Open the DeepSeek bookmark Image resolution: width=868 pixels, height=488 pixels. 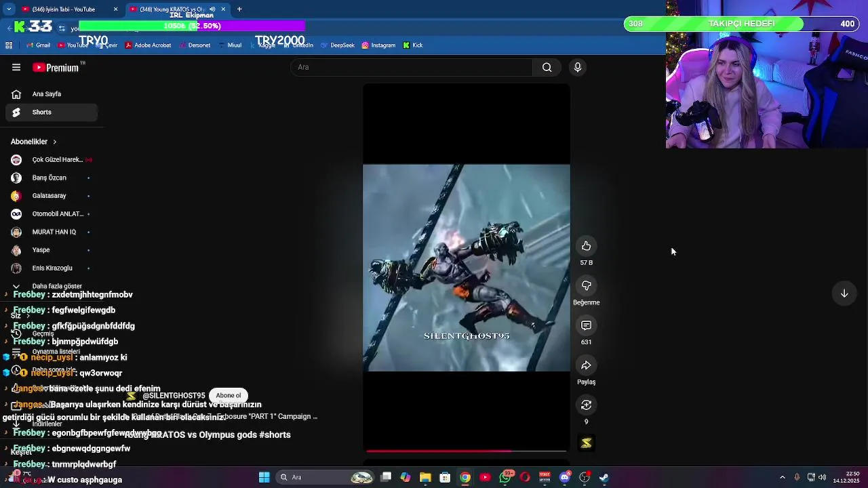pos(337,45)
